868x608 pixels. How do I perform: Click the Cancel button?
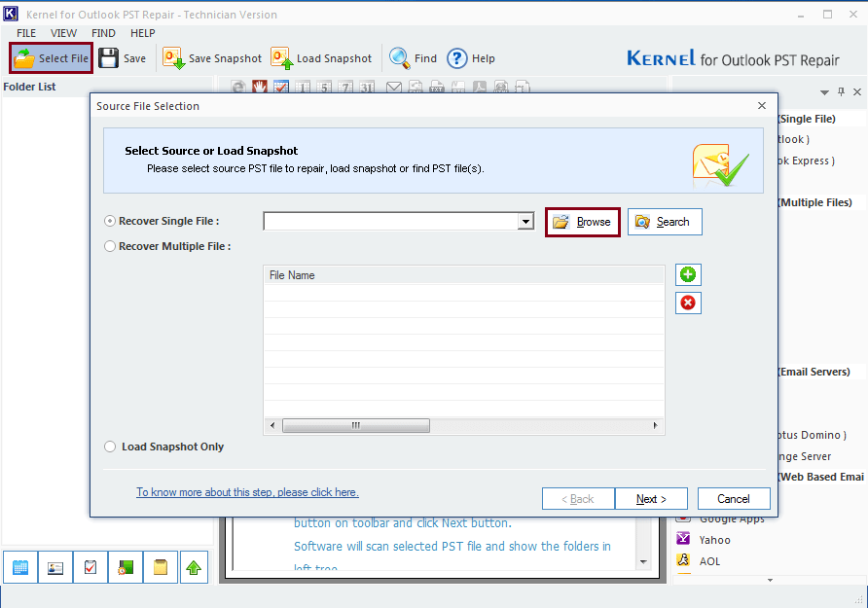coord(734,499)
